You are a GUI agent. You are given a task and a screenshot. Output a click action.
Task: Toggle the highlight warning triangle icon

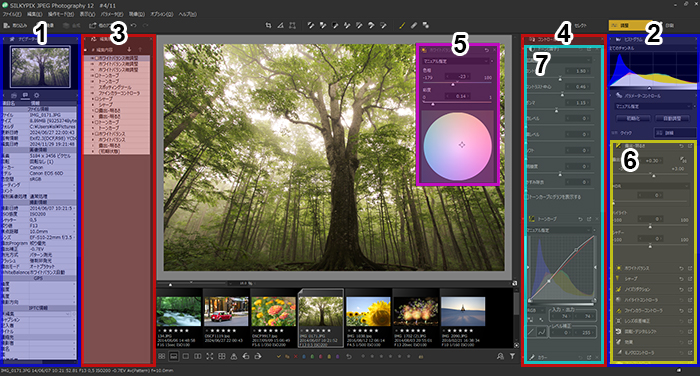(x=233, y=356)
